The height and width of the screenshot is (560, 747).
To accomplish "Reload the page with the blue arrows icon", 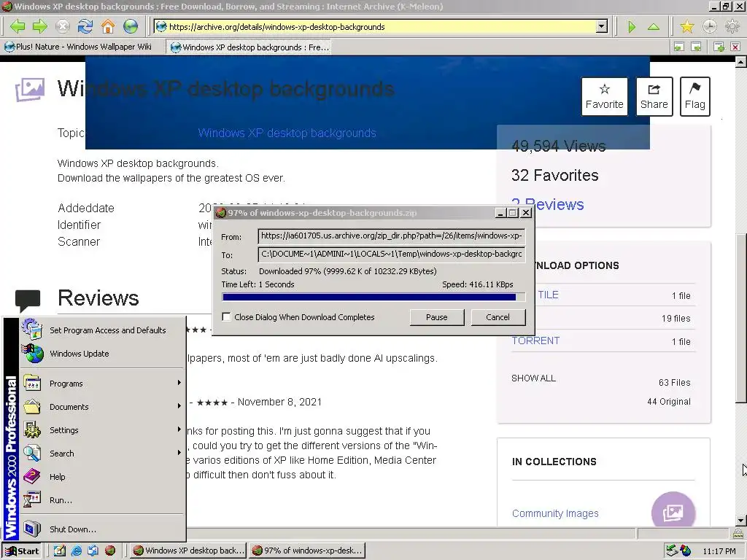I will [x=85, y=26].
